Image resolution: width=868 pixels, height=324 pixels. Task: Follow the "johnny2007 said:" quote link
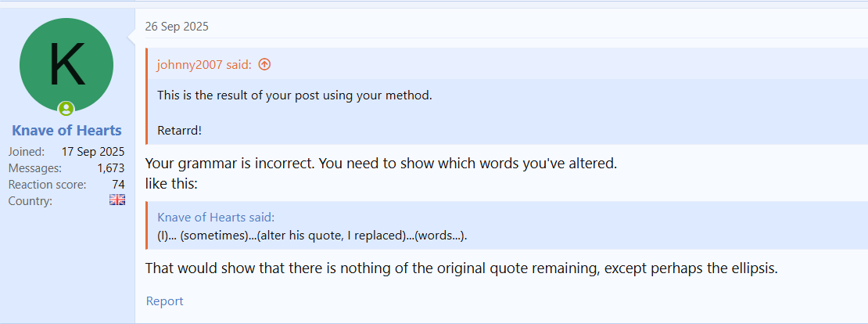pyautogui.click(x=204, y=64)
